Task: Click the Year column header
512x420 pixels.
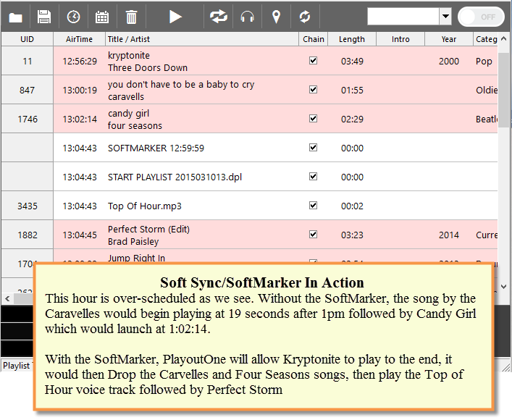Action: tap(449, 39)
